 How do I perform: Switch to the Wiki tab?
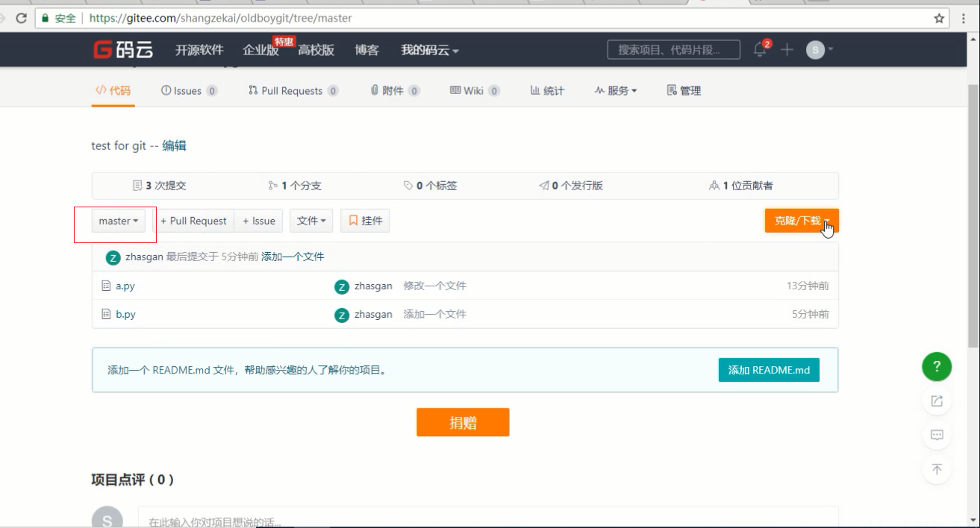pyautogui.click(x=475, y=90)
